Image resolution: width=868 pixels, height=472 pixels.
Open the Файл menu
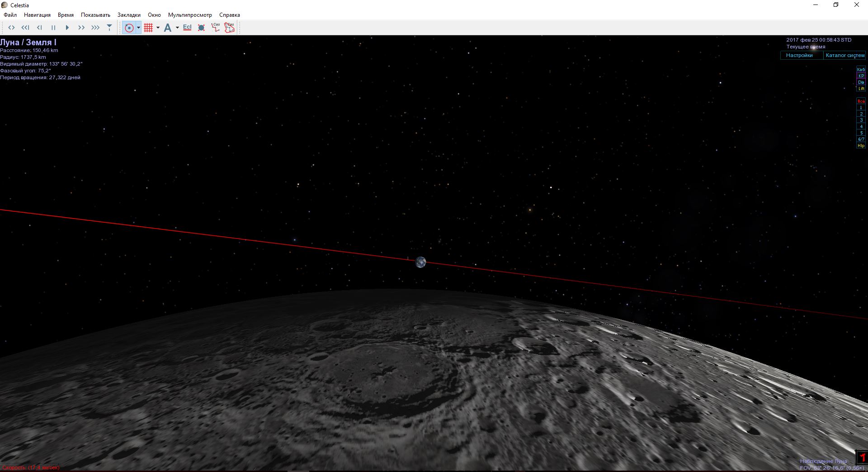pyautogui.click(x=10, y=15)
